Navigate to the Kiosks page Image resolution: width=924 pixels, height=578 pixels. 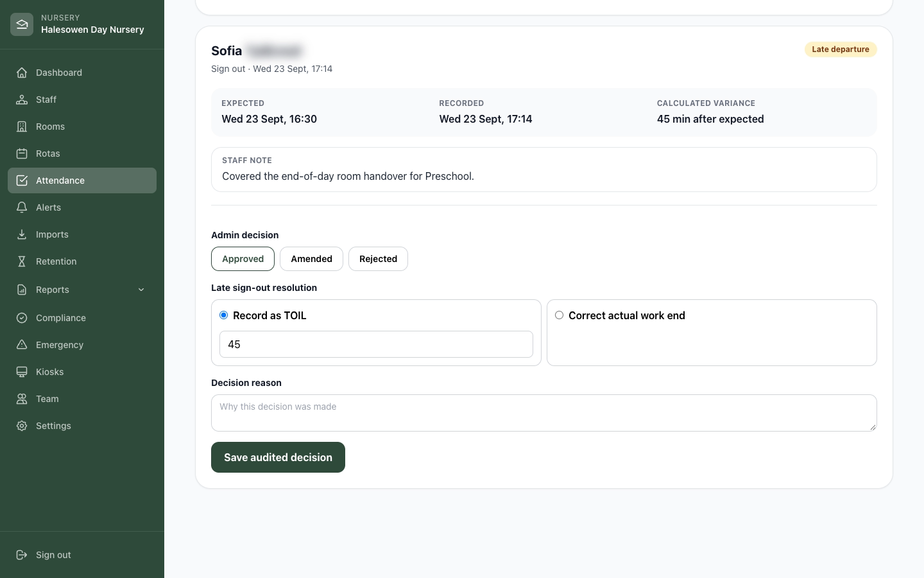coord(82,372)
